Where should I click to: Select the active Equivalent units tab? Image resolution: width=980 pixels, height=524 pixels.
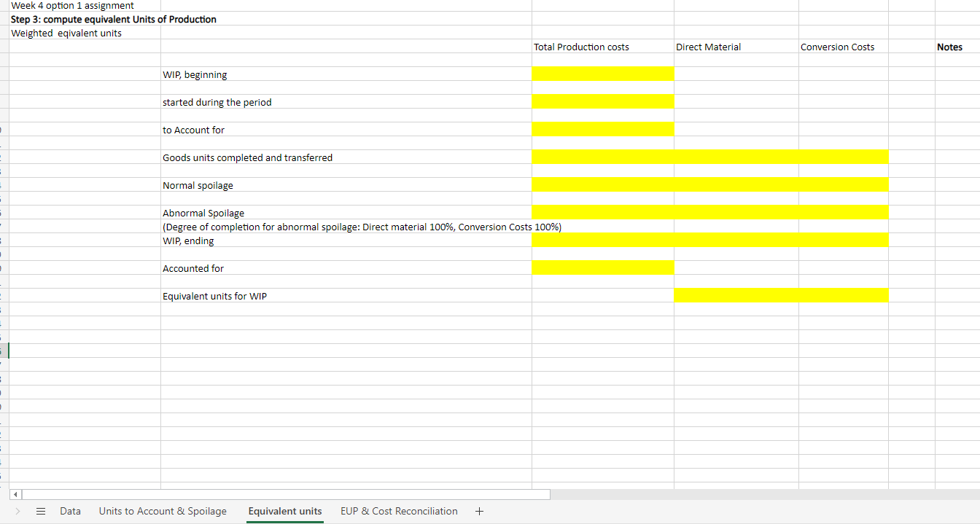(x=284, y=511)
